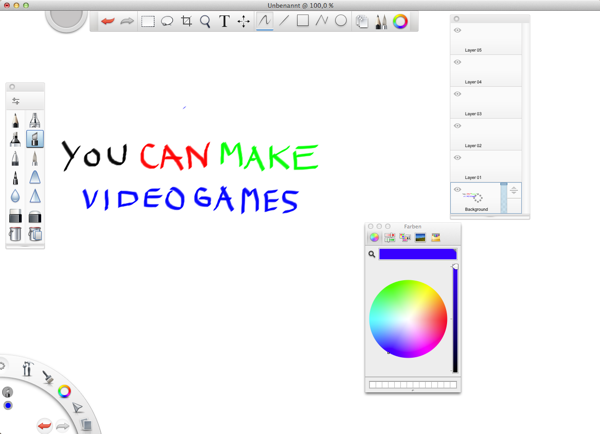Viewport: 600px width, 434px height.
Task: Toggle brush palette icon in top toolbar
Action: (x=381, y=21)
